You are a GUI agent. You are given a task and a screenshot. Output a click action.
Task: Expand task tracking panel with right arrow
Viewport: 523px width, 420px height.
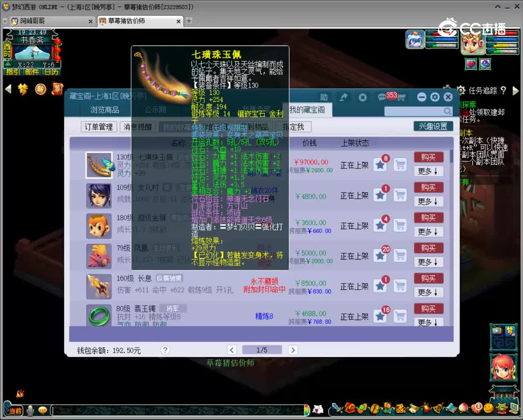click(x=516, y=90)
